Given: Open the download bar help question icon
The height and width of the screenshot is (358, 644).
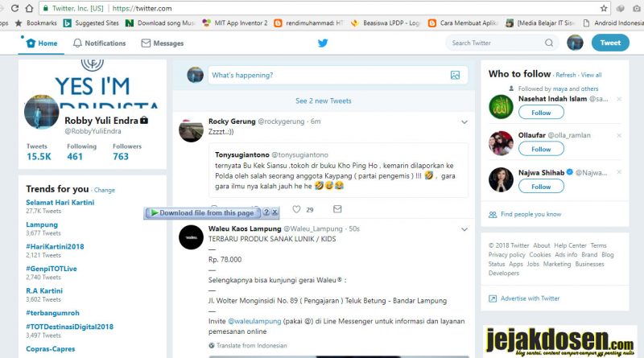Looking at the screenshot, I should (266, 212).
